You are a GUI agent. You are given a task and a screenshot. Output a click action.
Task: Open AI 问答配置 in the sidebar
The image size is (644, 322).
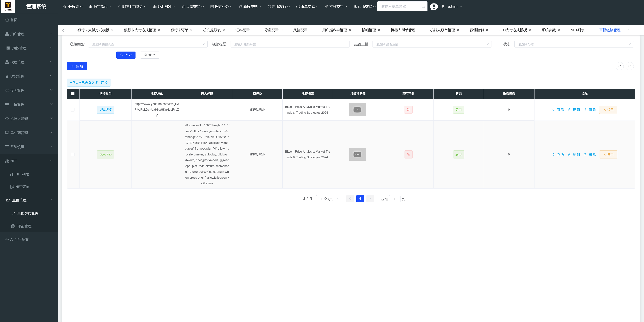[29, 240]
